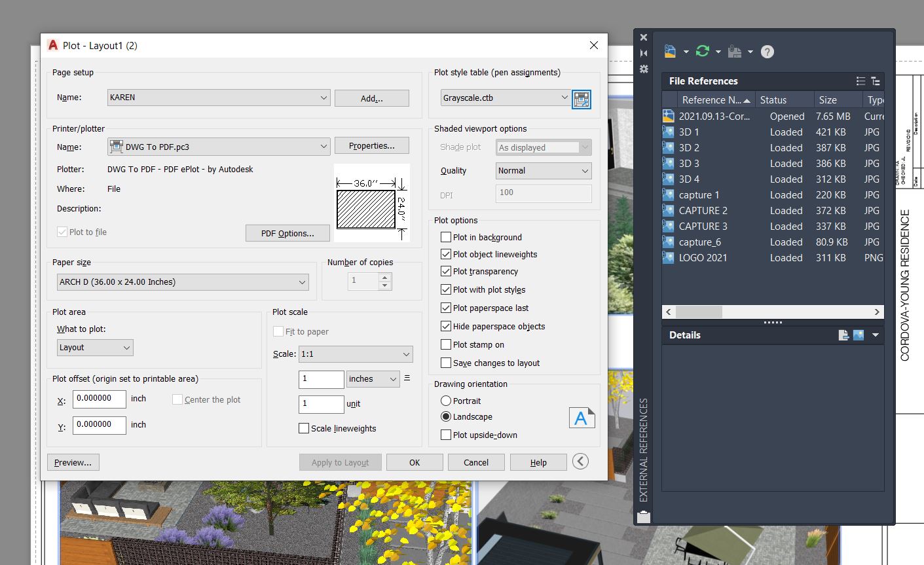Select the Portrait drawing orientation
This screenshot has width=924, height=565.
(x=446, y=401)
